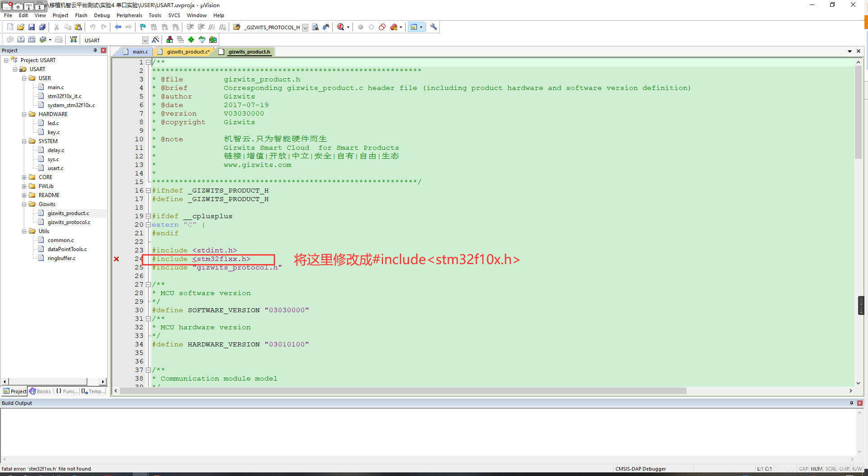Insert or remove bookmark flag icon

(x=143, y=27)
